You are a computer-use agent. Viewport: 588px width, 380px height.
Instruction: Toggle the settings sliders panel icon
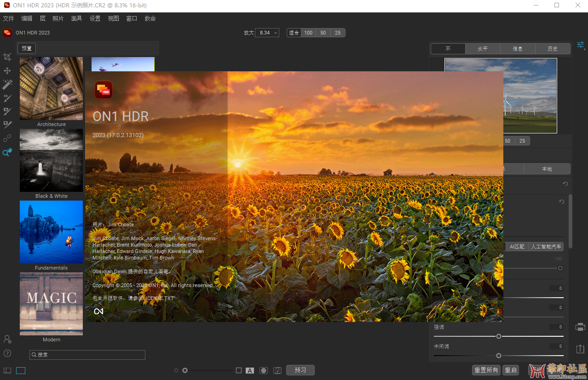581,45
